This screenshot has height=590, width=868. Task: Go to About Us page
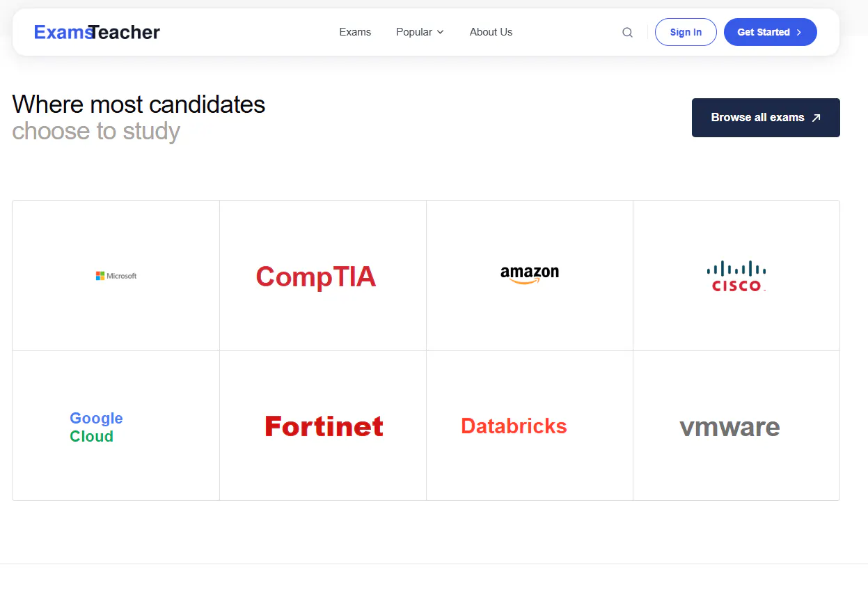(491, 32)
